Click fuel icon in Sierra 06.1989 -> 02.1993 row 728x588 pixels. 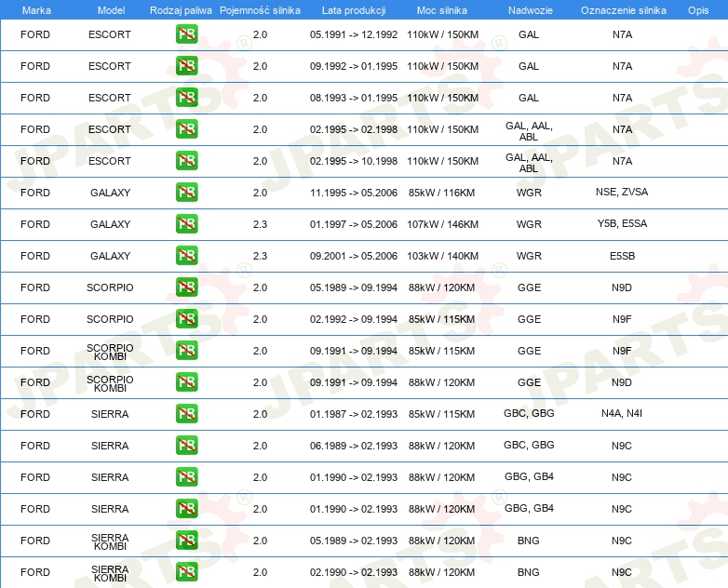tap(186, 445)
